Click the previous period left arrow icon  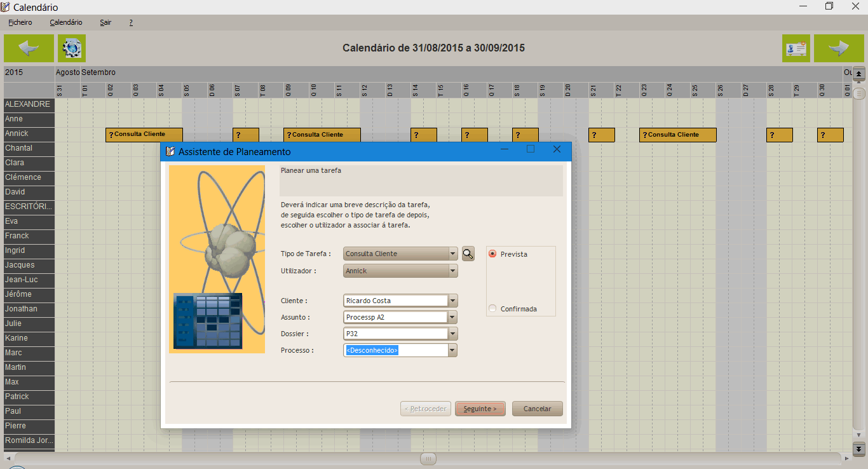[x=29, y=48]
